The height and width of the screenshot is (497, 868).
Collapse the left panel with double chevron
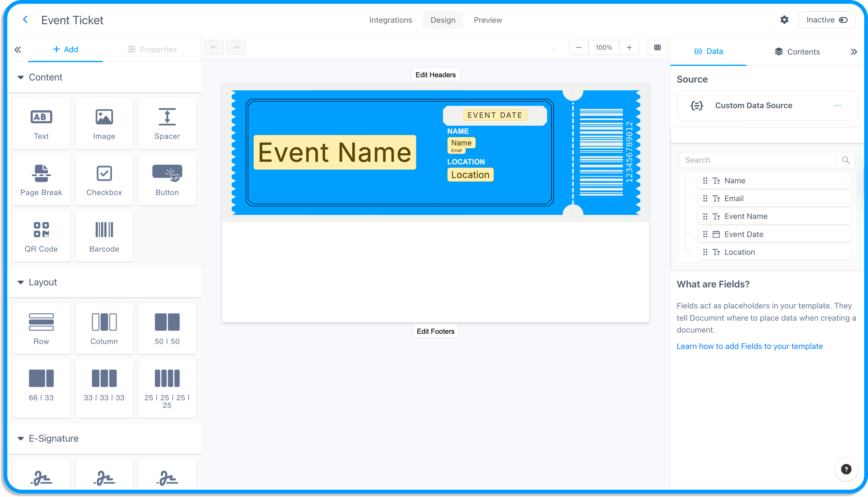(x=18, y=50)
